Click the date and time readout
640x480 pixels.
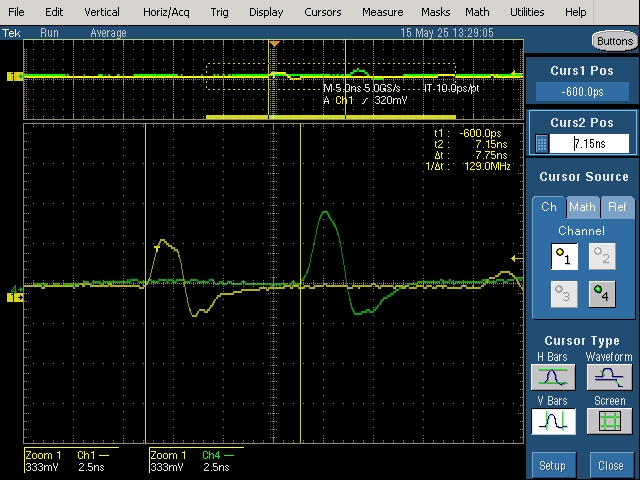pyautogui.click(x=447, y=33)
